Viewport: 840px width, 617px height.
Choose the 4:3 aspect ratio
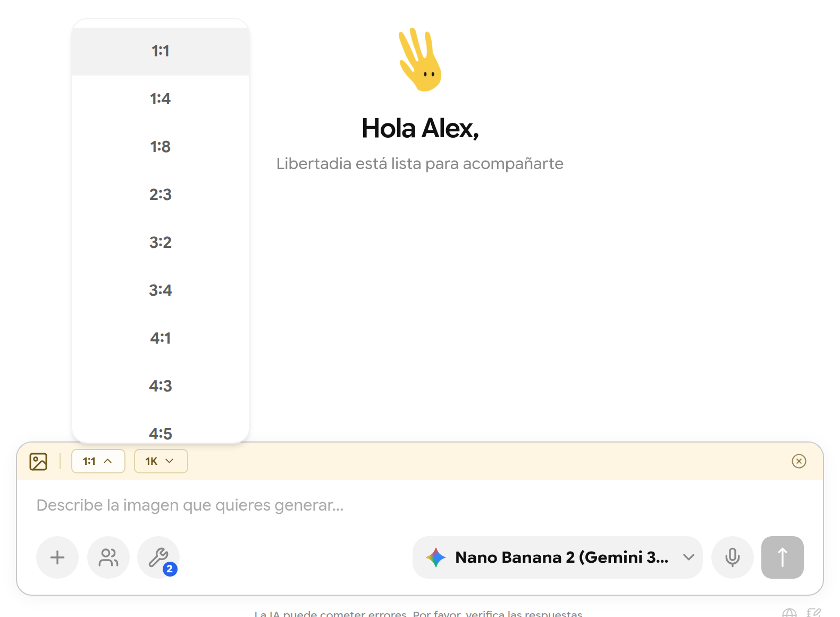[160, 386]
